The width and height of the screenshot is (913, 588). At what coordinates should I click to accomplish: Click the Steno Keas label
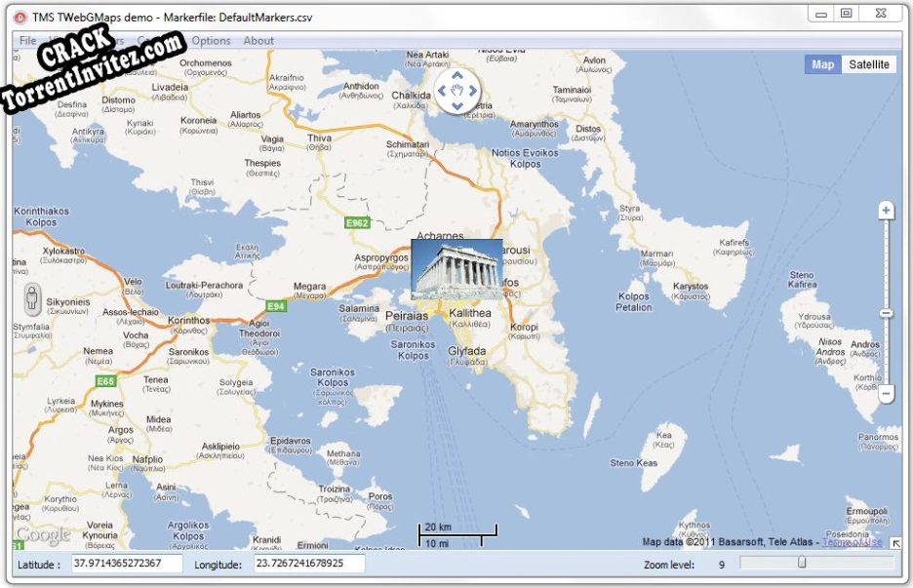633,463
